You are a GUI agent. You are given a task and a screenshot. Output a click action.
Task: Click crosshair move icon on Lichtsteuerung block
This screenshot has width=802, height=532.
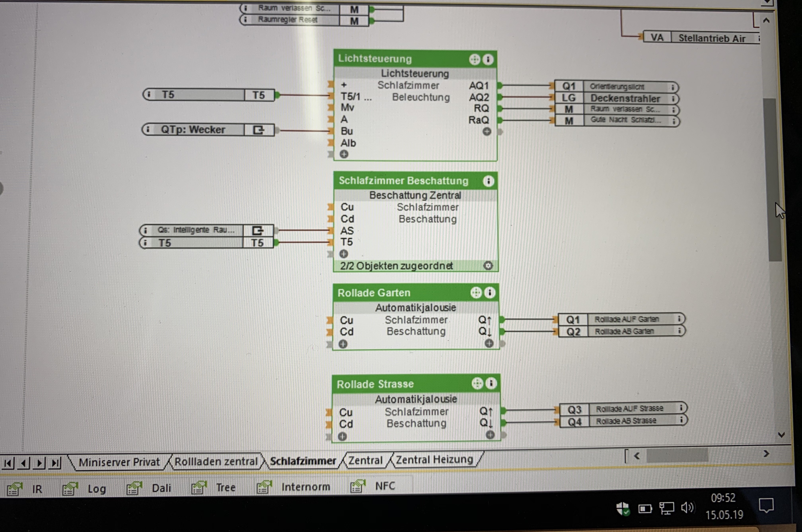(x=474, y=60)
